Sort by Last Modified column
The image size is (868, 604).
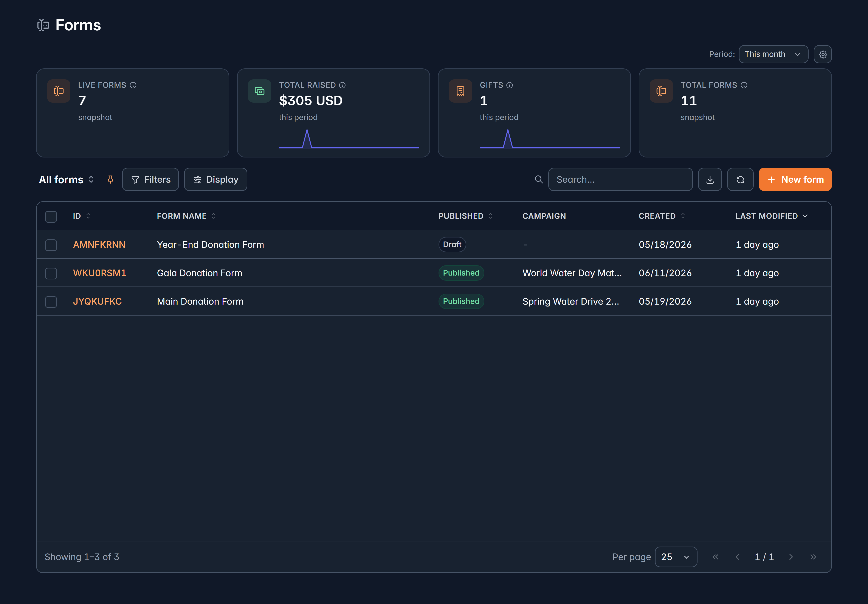[x=771, y=216]
